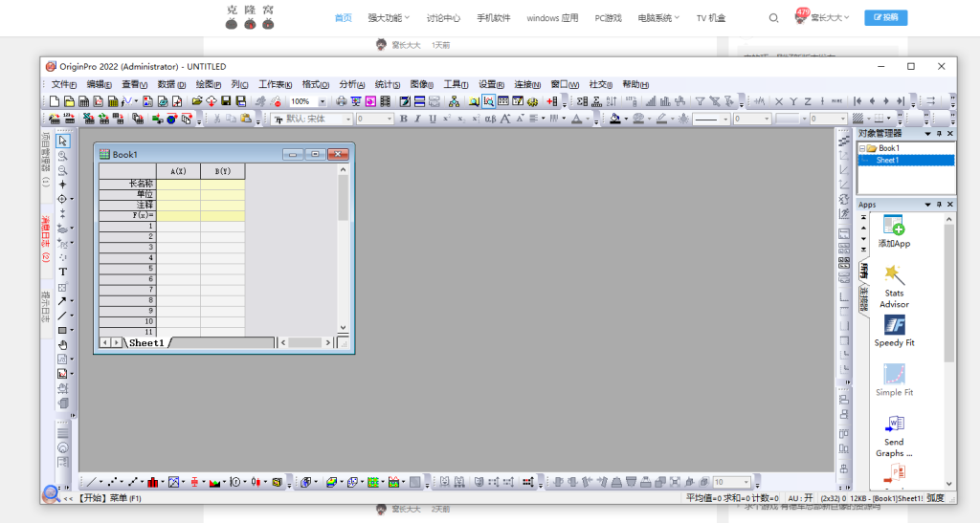Set column as Z icon
Screen dimensions: 980x523
point(808,101)
